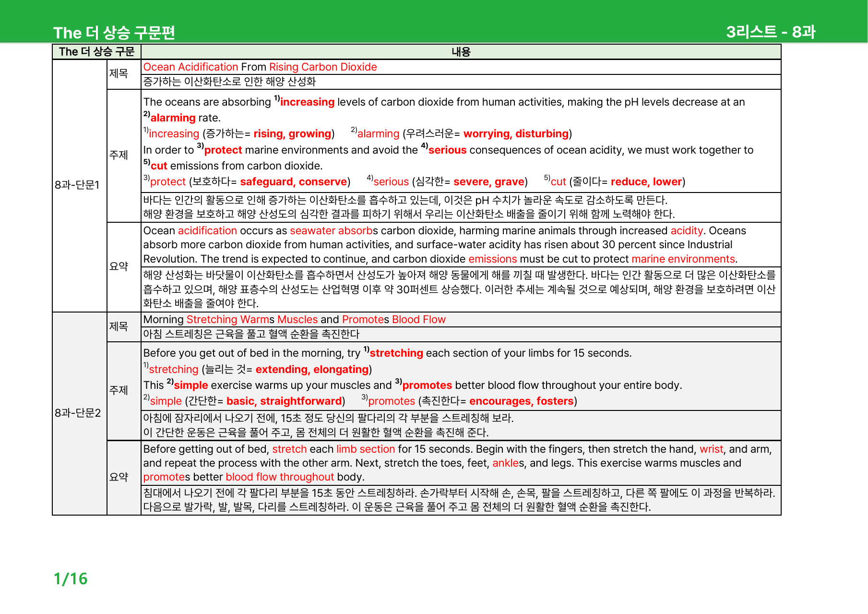The width and height of the screenshot is (868, 614).
Task: Click the "3리스트 - 8과" header label
Action: (771, 32)
